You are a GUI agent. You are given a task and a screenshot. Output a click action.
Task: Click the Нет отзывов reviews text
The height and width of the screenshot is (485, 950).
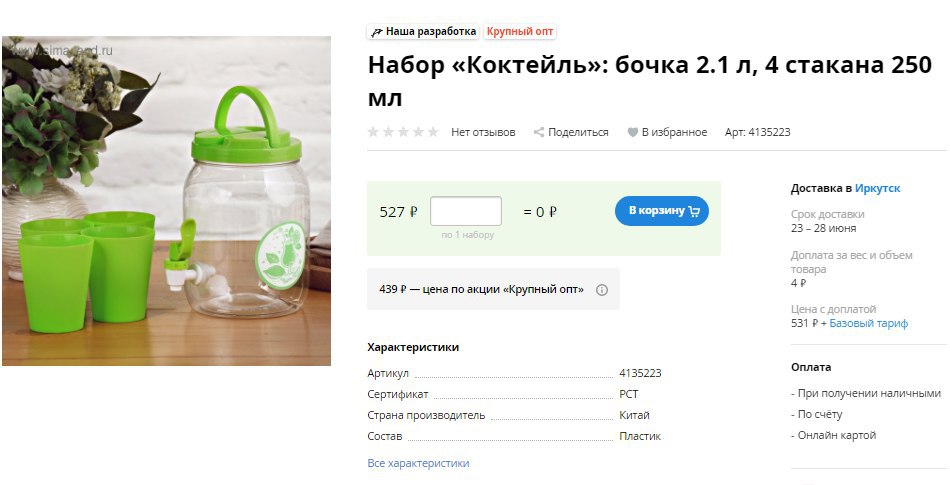click(x=483, y=132)
